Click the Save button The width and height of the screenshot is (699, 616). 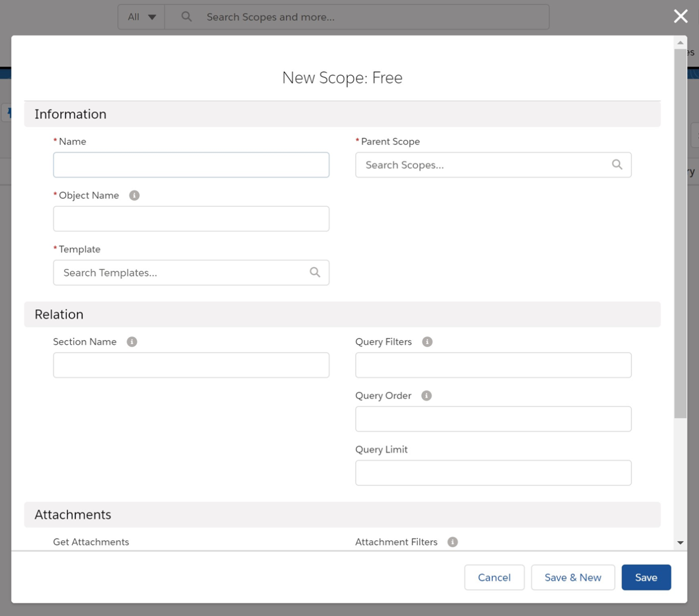click(x=647, y=578)
